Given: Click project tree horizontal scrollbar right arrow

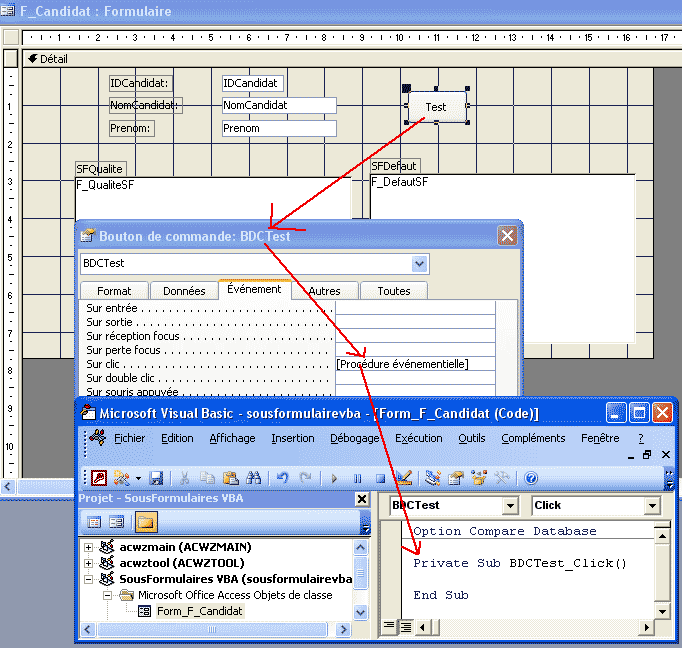Looking at the screenshot, I should coord(343,629).
